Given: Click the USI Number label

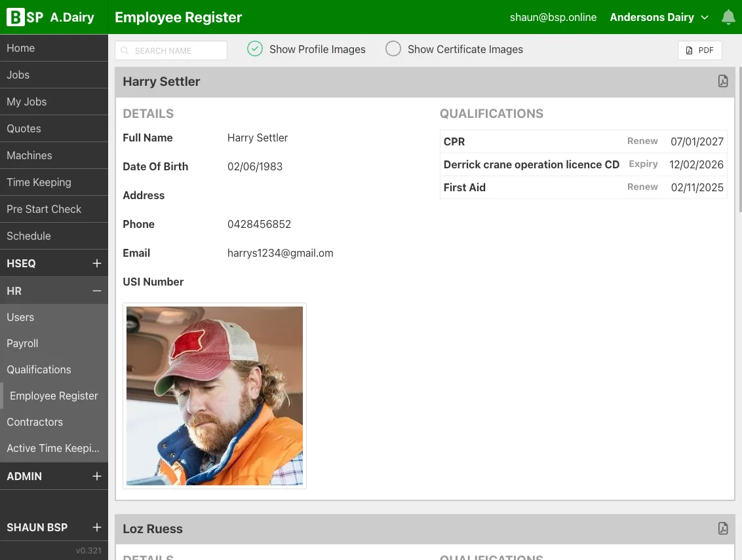Looking at the screenshot, I should click(153, 282).
